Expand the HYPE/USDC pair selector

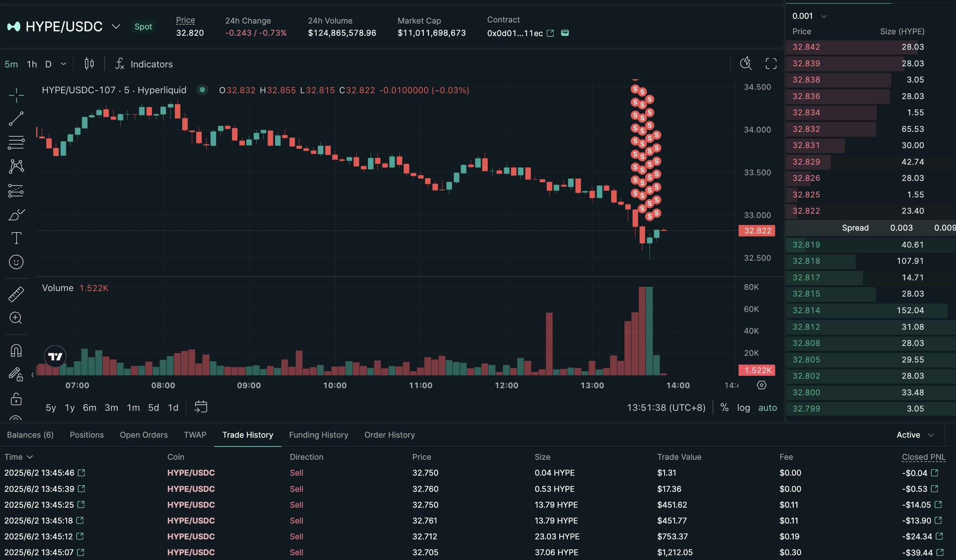pos(116,27)
